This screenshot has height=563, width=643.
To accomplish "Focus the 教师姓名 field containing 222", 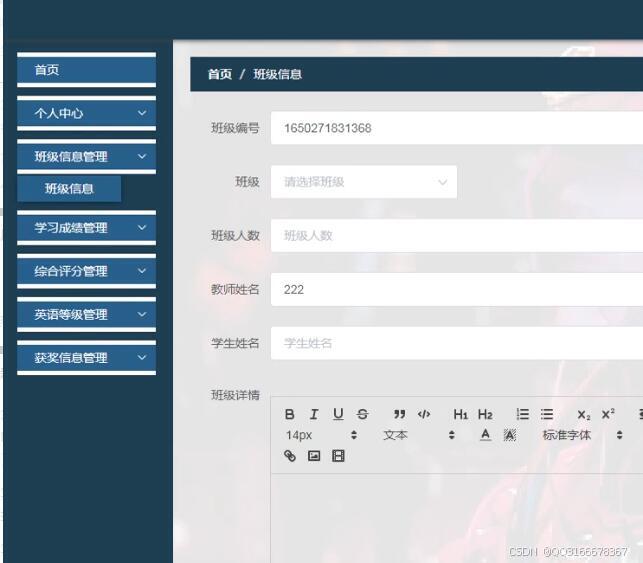I will tap(457, 289).
